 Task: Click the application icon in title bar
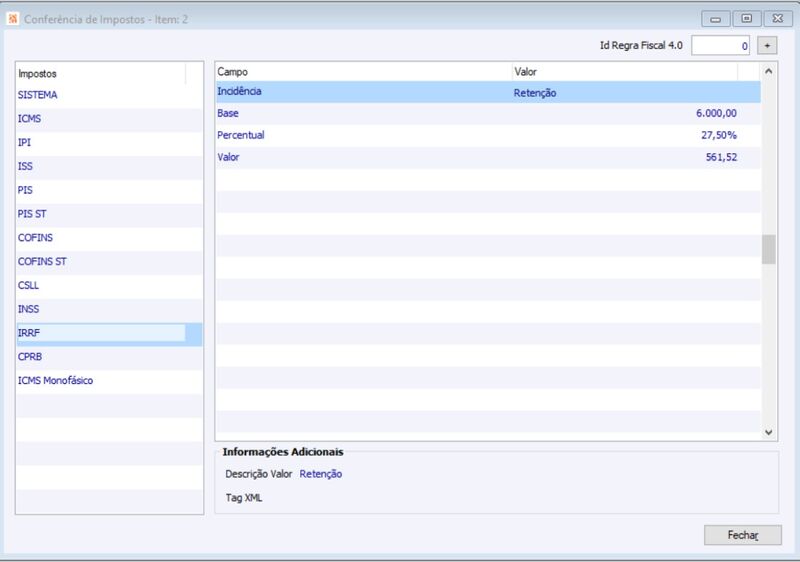point(13,19)
